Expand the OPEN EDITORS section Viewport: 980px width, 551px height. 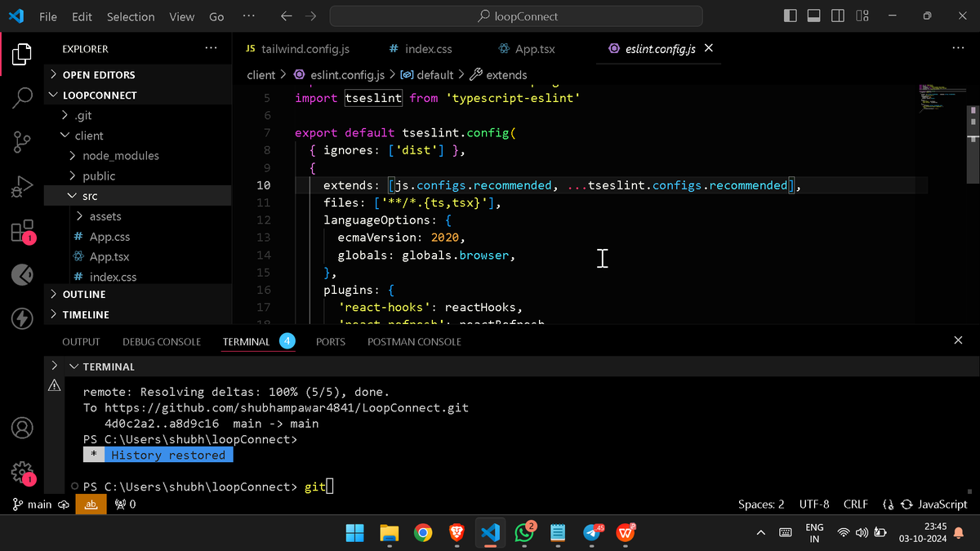(138, 74)
